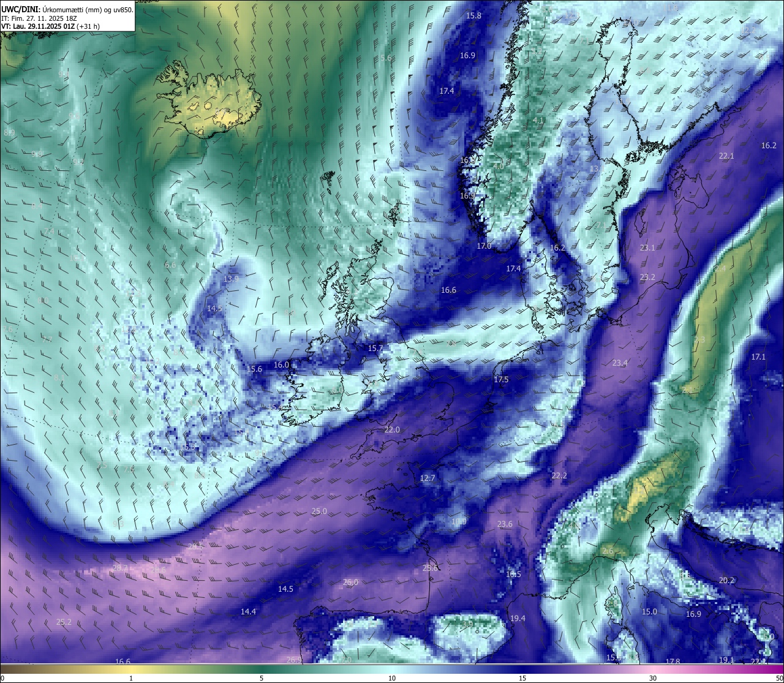The image size is (784, 683).
Task: Click the 15.8 value label on the map
Action: 473,16
